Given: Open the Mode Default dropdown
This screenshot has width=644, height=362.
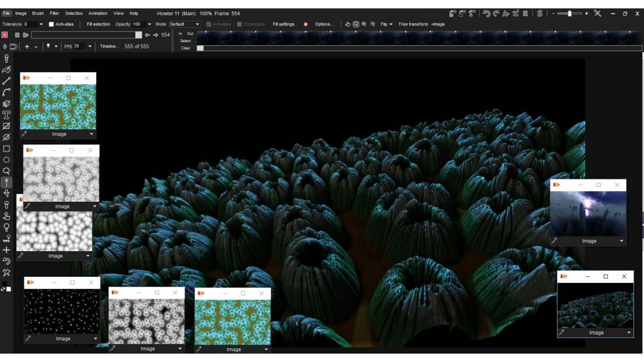Looking at the screenshot, I should pyautogui.click(x=184, y=24).
